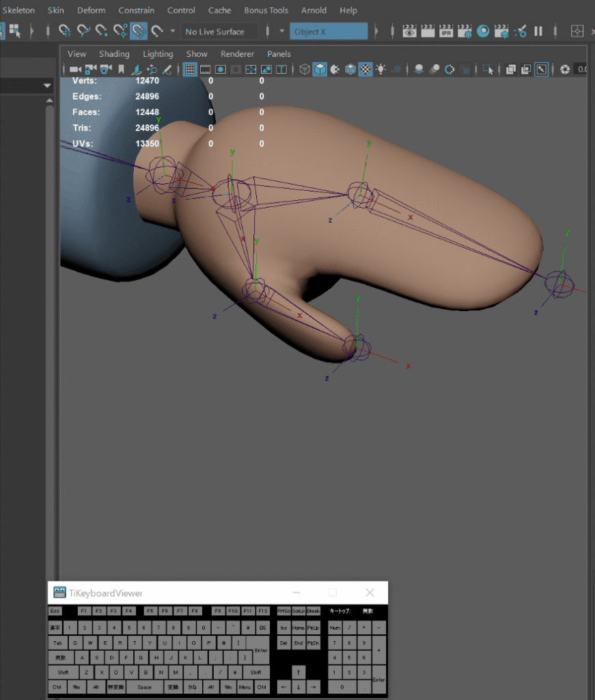Image resolution: width=595 pixels, height=700 pixels.
Task: Open the viewport Renderer menu
Action: [237, 54]
